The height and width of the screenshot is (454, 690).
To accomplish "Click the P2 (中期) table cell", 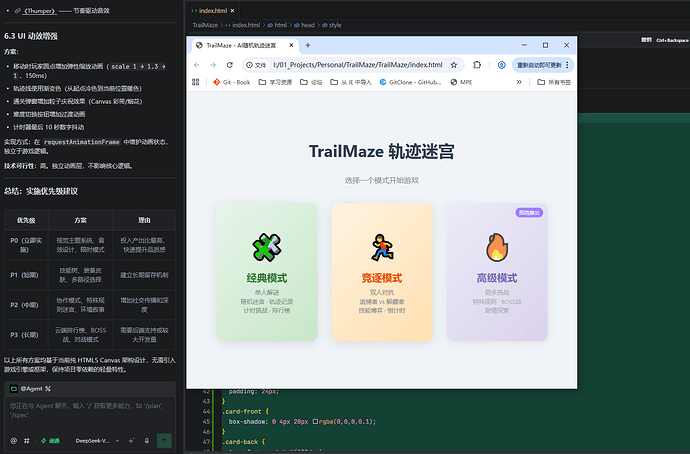I will pos(26,305).
